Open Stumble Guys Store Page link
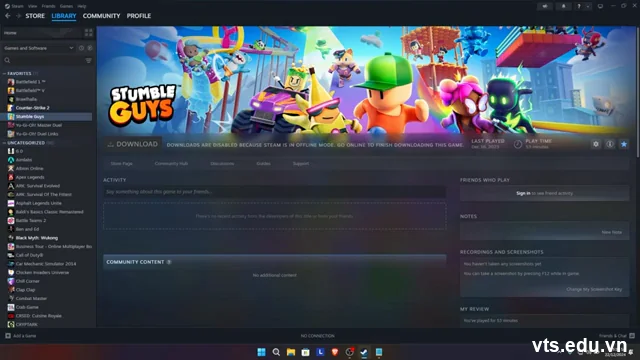Screen dimensions: 640x360 122,164
